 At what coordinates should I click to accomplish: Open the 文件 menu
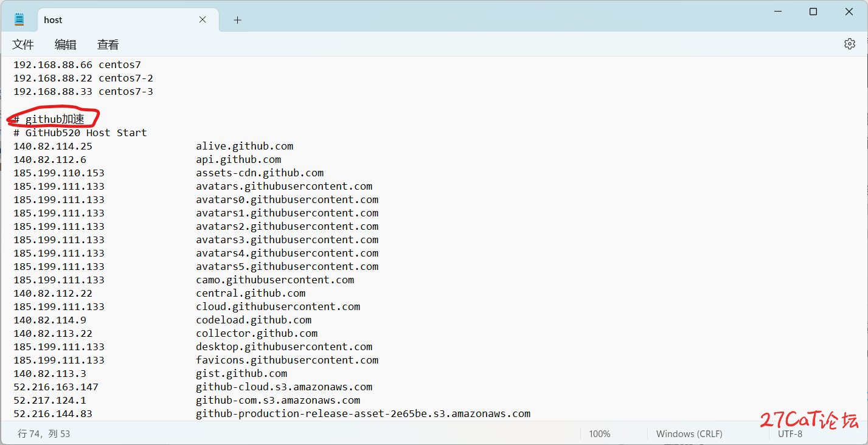pyautogui.click(x=23, y=44)
